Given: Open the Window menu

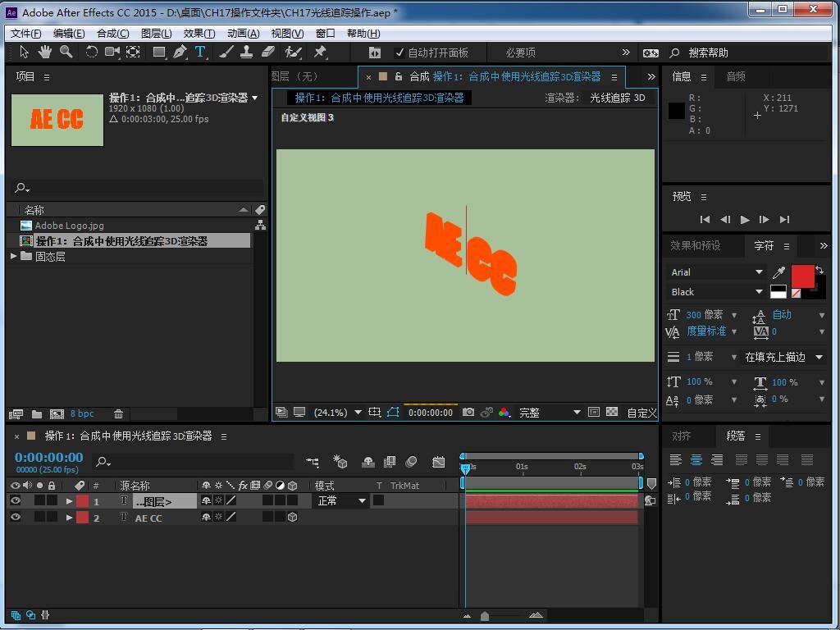Looking at the screenshot, I should pyautogui.click(x=325, y=33).
